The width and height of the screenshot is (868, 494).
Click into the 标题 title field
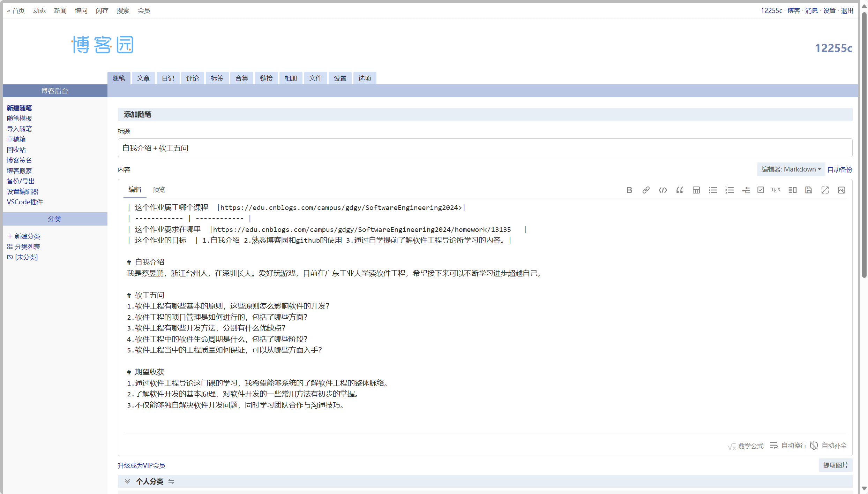tap(485, 148)
